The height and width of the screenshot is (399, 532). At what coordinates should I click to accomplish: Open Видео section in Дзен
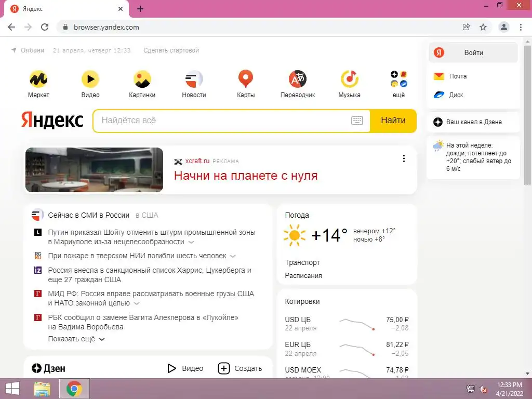pos(185,368)
